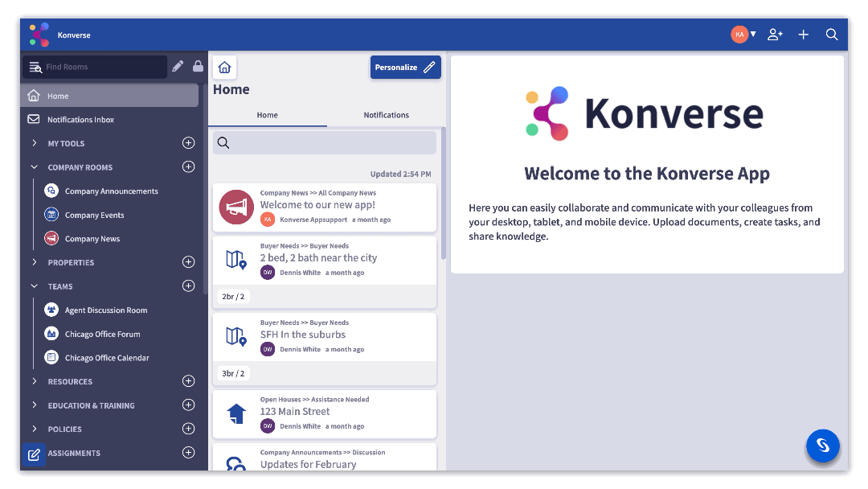
Task: Open Chicago Office Calendar room
Action: point(107,358)
